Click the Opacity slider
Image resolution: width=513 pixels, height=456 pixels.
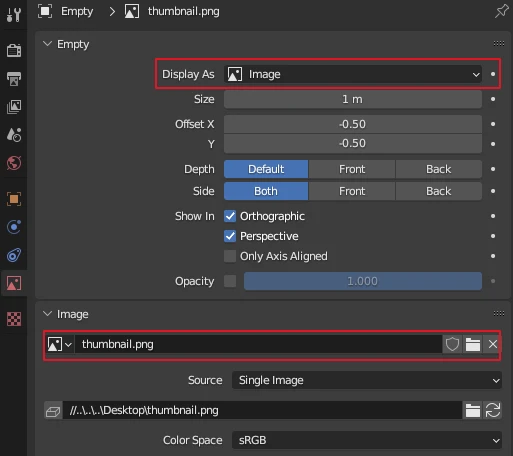click(x=363, y=281)
